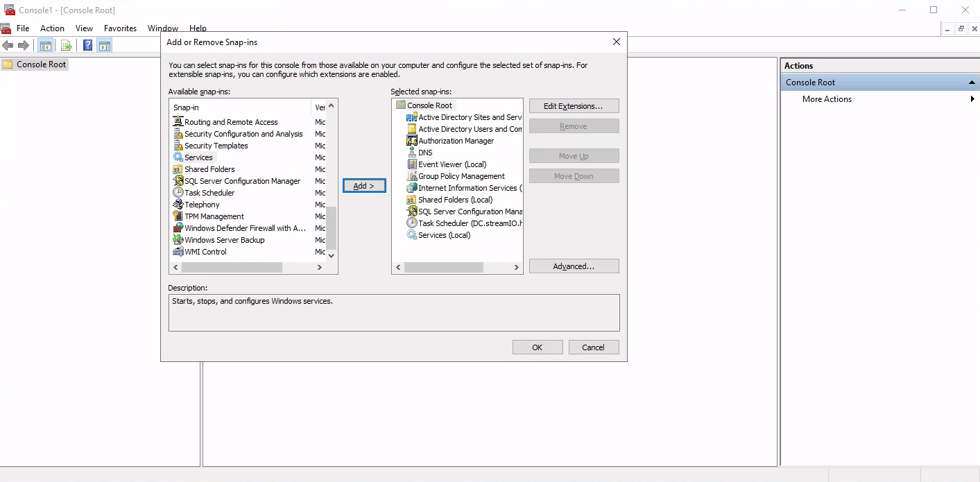Toggle the Show/Hide Action Pane toolbar icon

(105, 46)
